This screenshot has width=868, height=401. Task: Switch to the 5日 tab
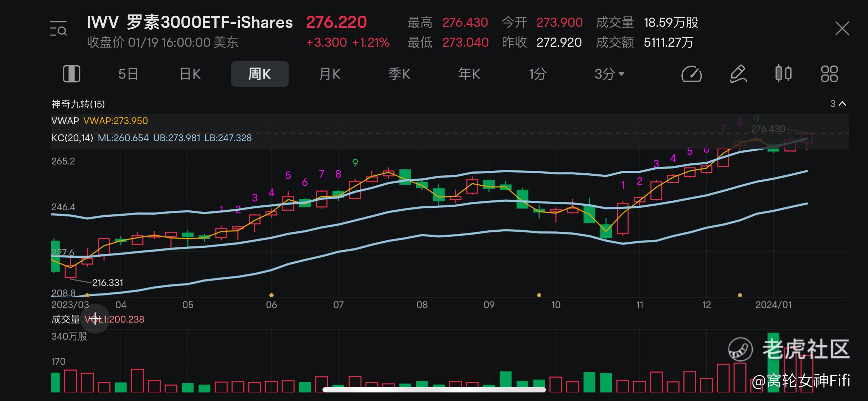click(128, 74)
